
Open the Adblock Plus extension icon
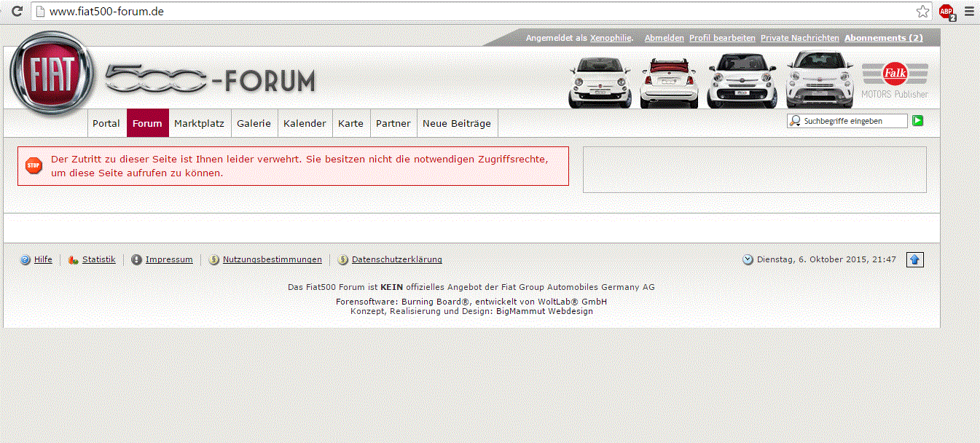946,12
